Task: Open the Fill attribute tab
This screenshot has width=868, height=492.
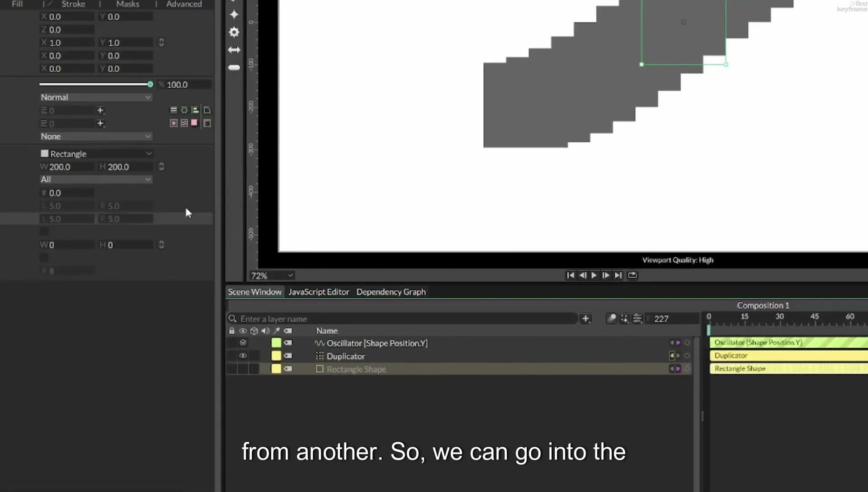Action: coord(17,4)
